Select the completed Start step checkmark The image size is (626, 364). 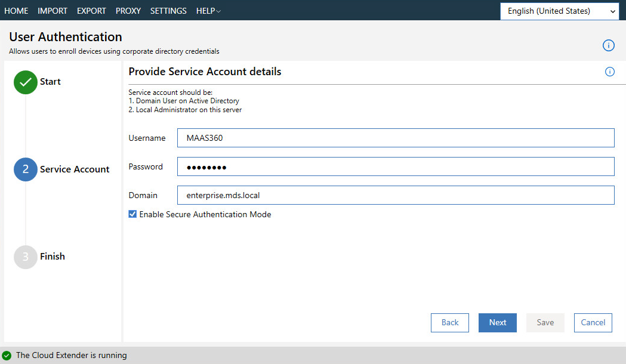[25, 82]
